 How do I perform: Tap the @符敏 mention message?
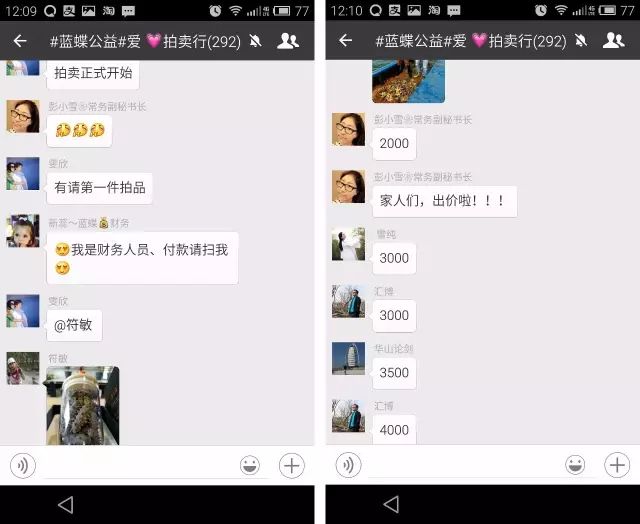[x=74, y=325]
